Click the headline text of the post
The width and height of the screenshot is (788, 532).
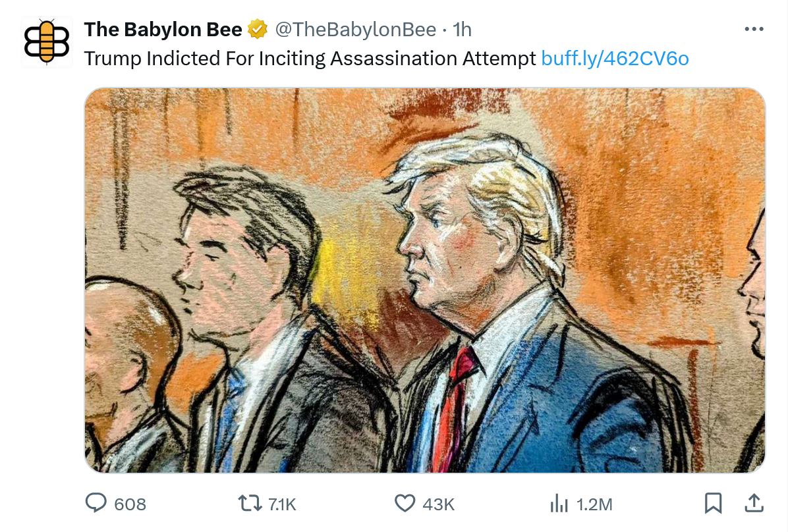click(x=310, y=59)
